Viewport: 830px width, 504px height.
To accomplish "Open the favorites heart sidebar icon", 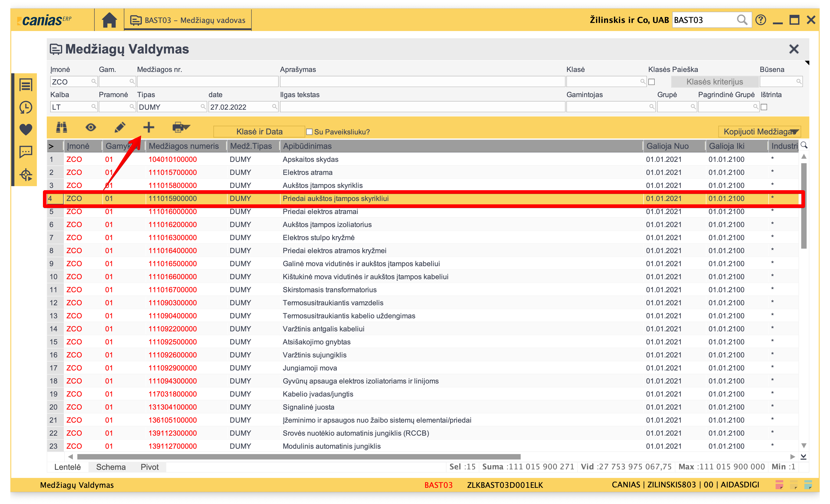I will click(x=26, y=129).
